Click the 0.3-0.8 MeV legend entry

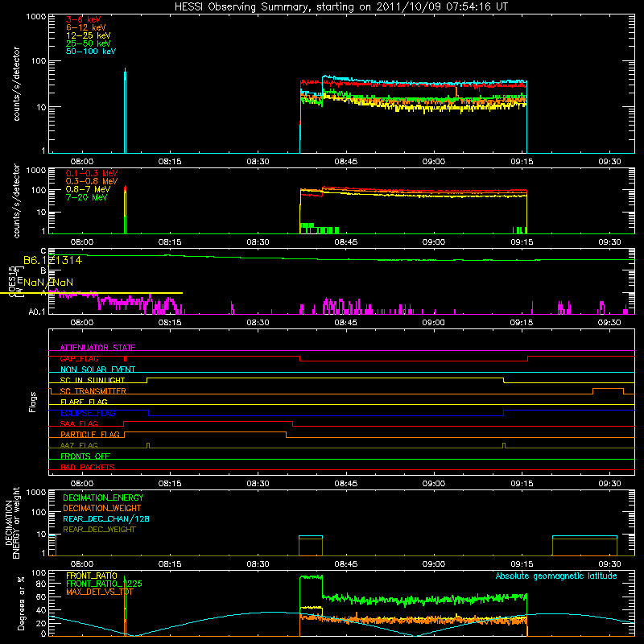click(92, 182)
